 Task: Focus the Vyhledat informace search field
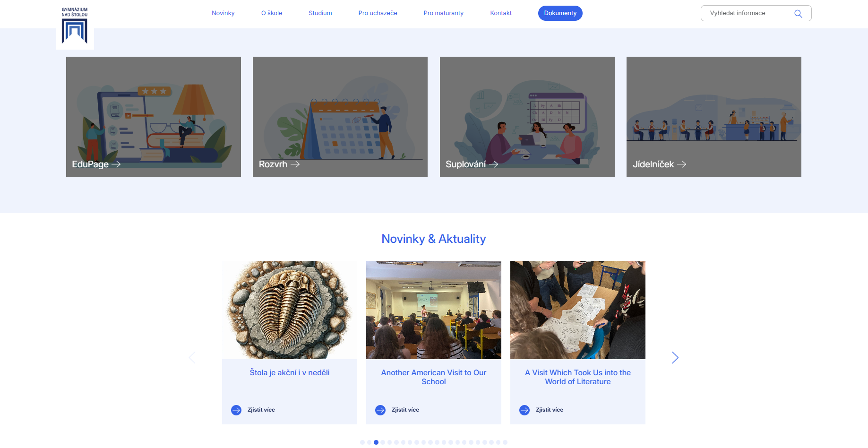pyautogui.click(x=756, y=13)
